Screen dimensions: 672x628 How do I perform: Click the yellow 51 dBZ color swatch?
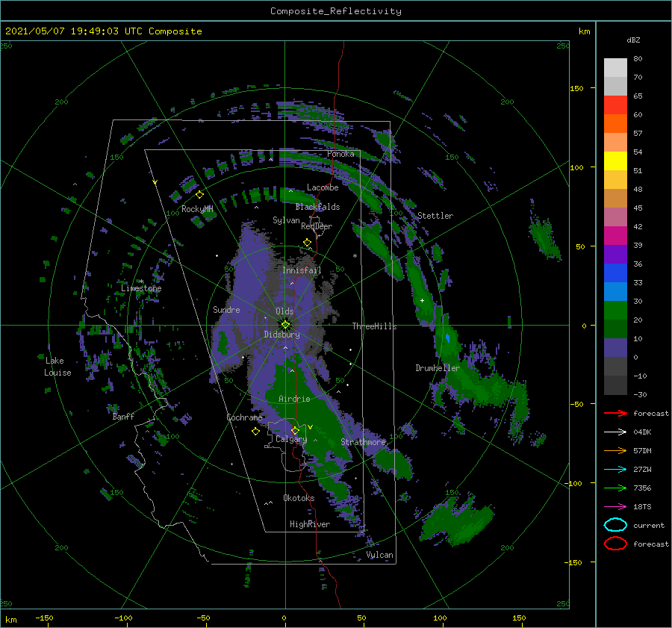pyautogui.click(x=615, y=161)
